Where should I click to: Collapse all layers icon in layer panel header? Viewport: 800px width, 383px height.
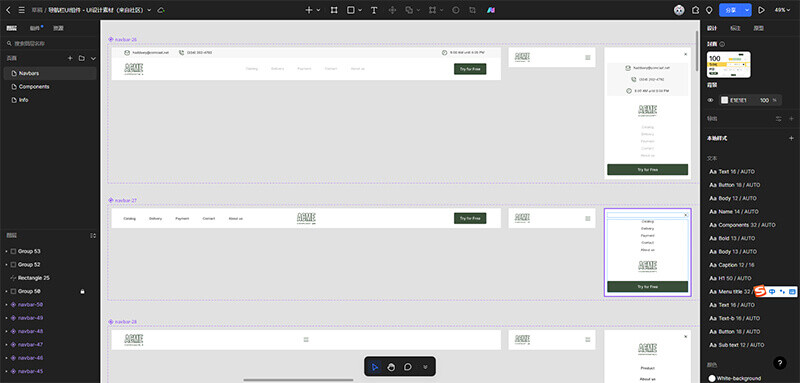93,236
